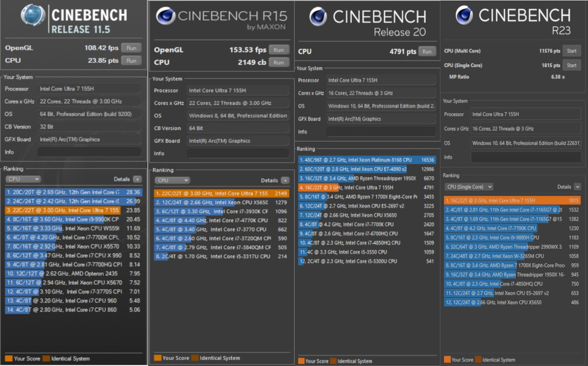588x366 pixels.
Task: Open the CPU ranking dropdown in Cinebench 11.5
Action: coord(23,180)
